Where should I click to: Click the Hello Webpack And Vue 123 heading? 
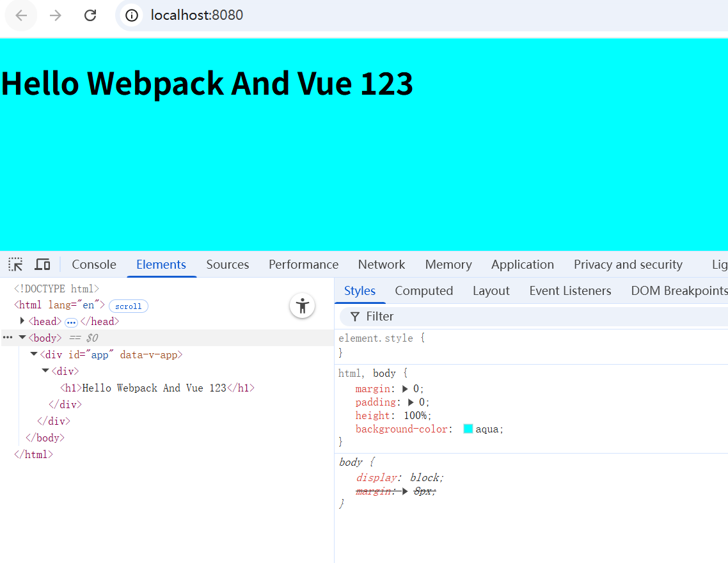tap(207, 84)
